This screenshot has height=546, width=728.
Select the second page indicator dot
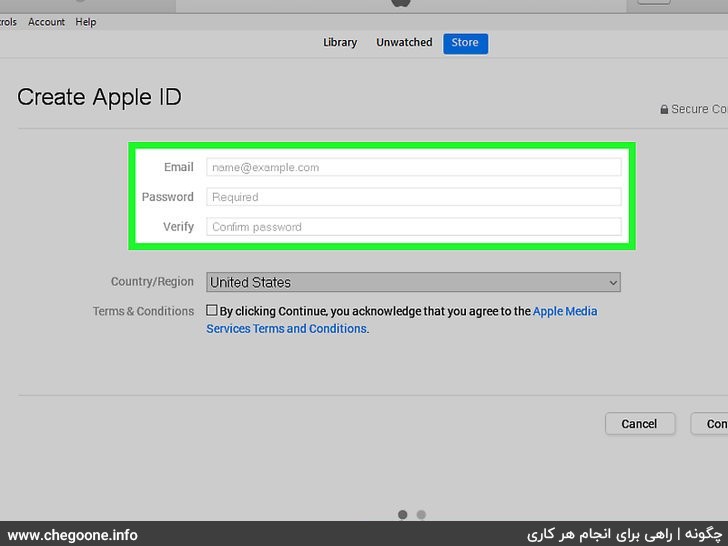tap(421, 514)
